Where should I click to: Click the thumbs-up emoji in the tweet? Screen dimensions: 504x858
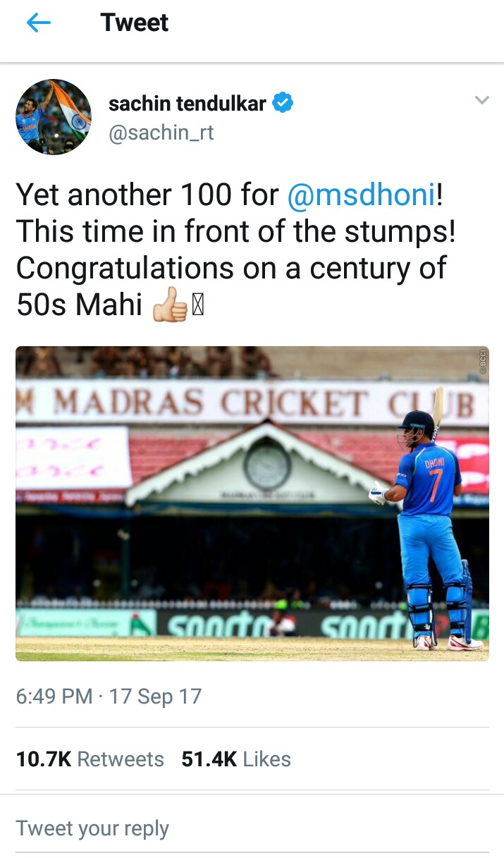click(170, 307)
